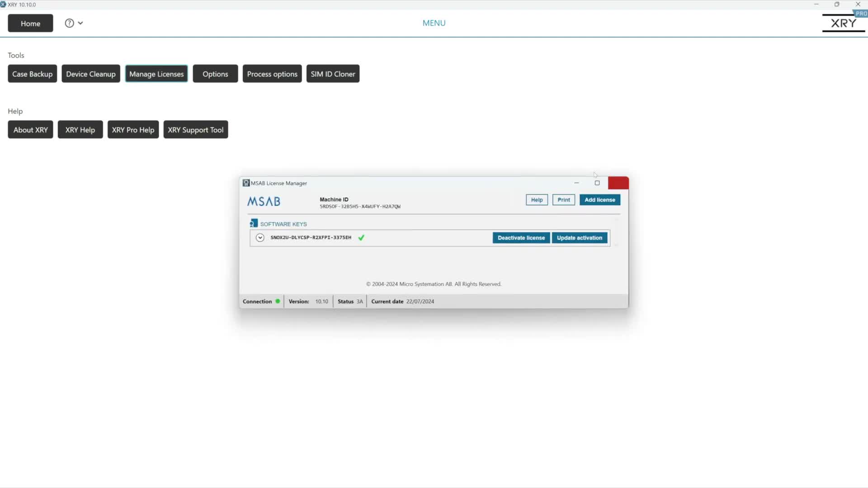Click the MSAB License Manager title icon
This screenshot has width=868, height=488.
point(246,183)
